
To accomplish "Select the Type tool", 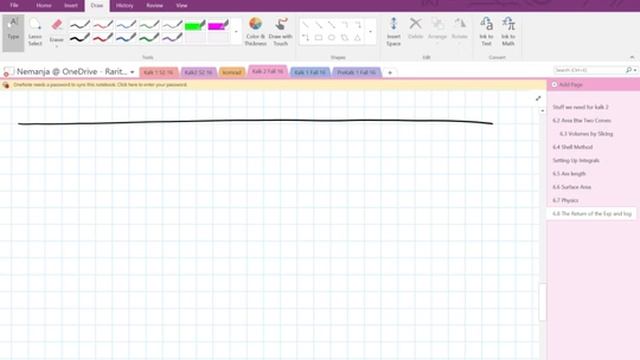I will pyautogui.click(x=13, y=33).
